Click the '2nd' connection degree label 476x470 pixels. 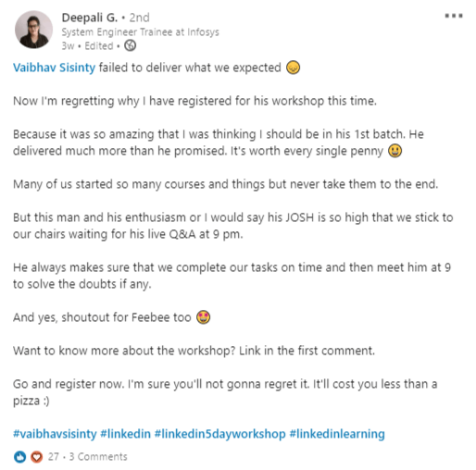tap(139, 18)
